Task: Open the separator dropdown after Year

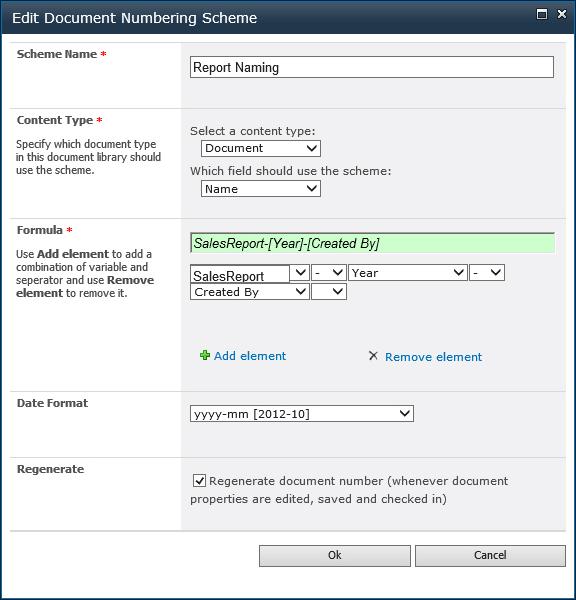Action: click(x=487, y=273)
